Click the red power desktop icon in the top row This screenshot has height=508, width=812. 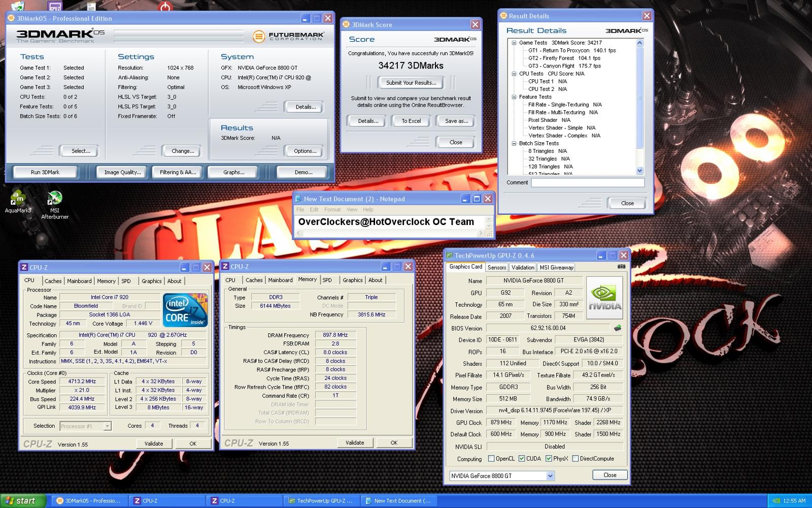point(165,6)
